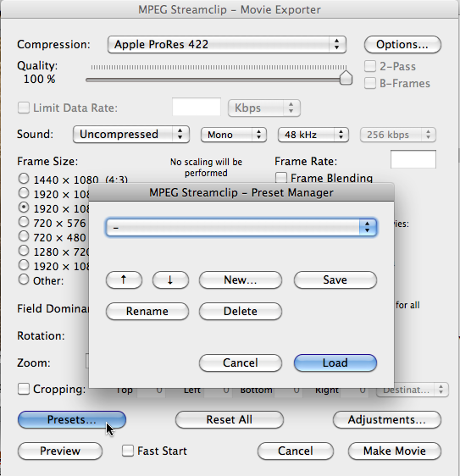Enable the 2-Pass checkbox
This screenshot has height=476, width=460.
coord(370,66)
